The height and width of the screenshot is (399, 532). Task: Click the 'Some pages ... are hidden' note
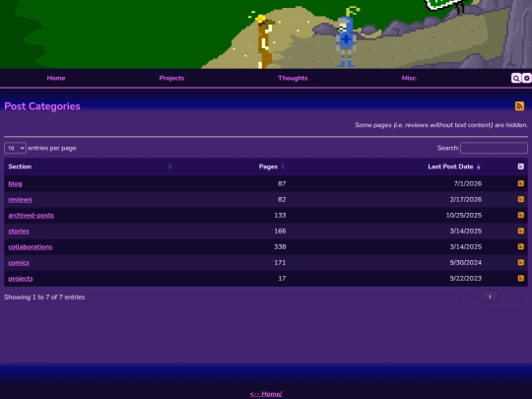point(441,125)
